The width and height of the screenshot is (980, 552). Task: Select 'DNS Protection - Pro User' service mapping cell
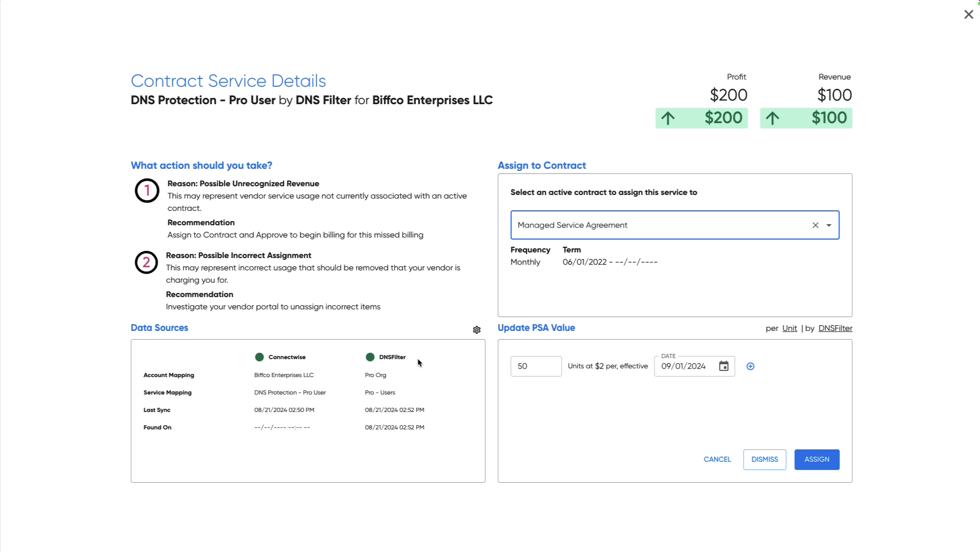(x=290, y=392)
